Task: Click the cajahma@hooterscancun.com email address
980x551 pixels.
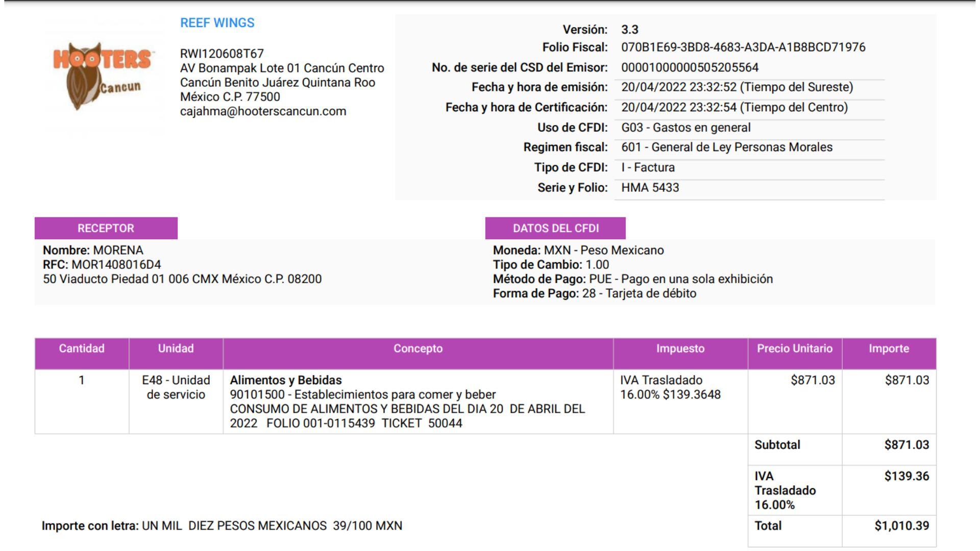Action: (263, 111)
